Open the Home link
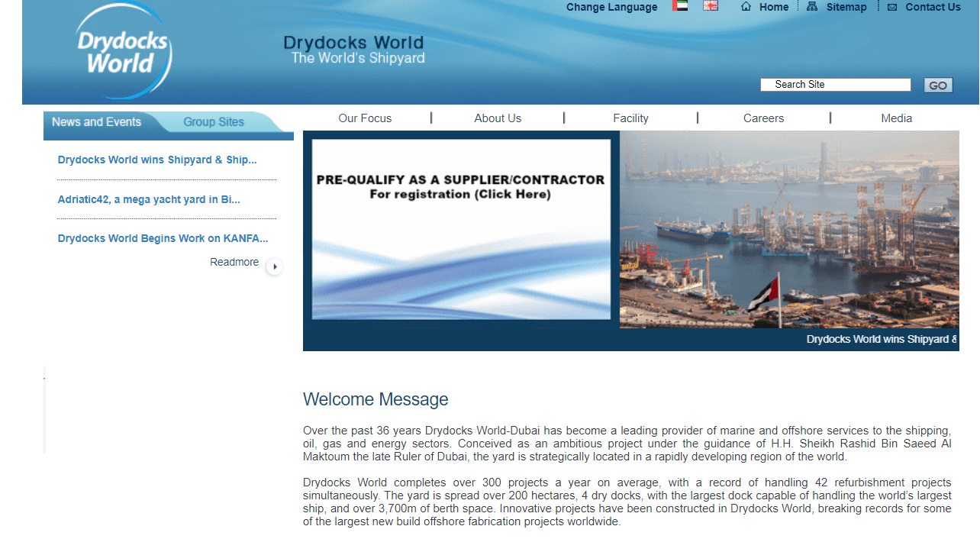 [x=774, y=7]
